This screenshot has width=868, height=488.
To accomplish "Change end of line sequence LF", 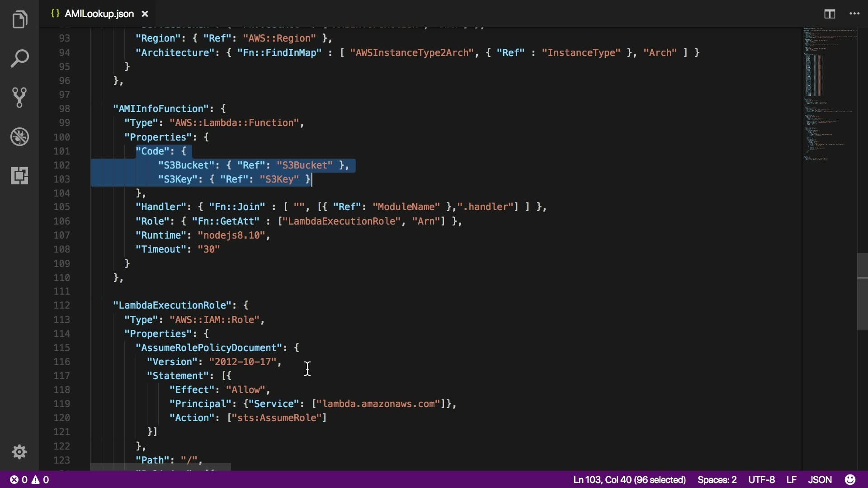I will (791, 479).
